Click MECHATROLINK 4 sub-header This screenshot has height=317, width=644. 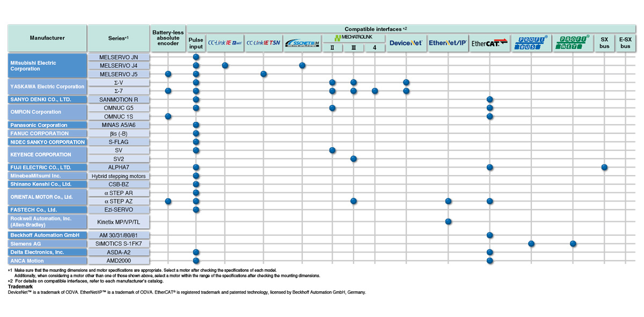pyautogui.click(x=375, y=48)
